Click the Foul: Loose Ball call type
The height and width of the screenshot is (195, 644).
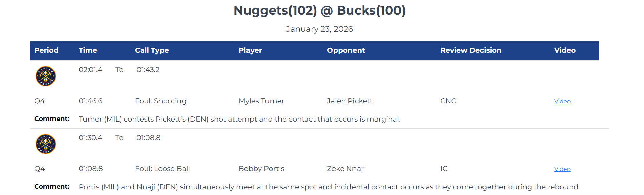point(162,169)
